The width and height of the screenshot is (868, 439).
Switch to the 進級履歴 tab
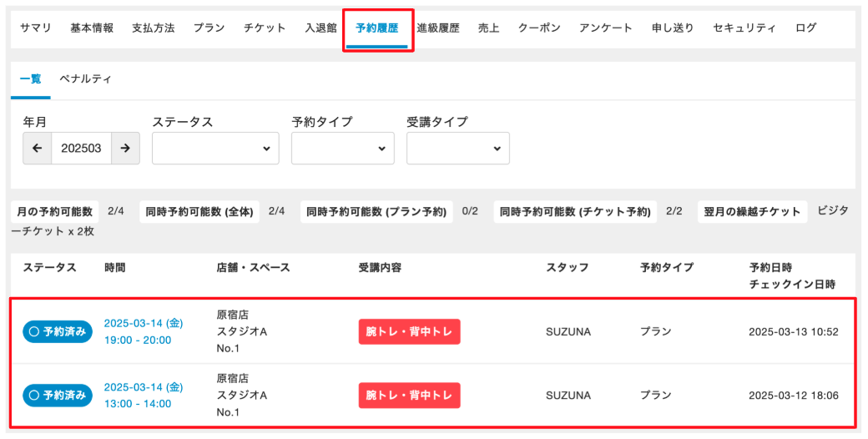pos(438,28)
